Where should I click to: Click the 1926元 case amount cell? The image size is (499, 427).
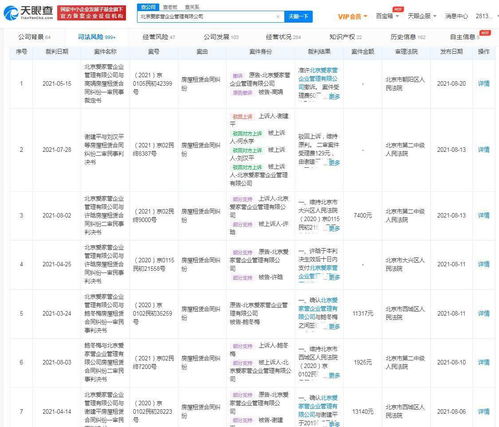click(x=363, y=362)
